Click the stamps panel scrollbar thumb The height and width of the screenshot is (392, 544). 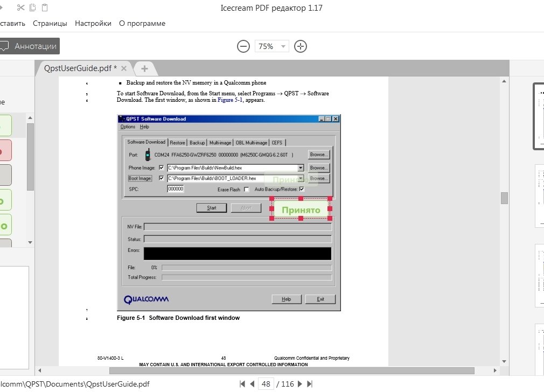click(30, 157)
